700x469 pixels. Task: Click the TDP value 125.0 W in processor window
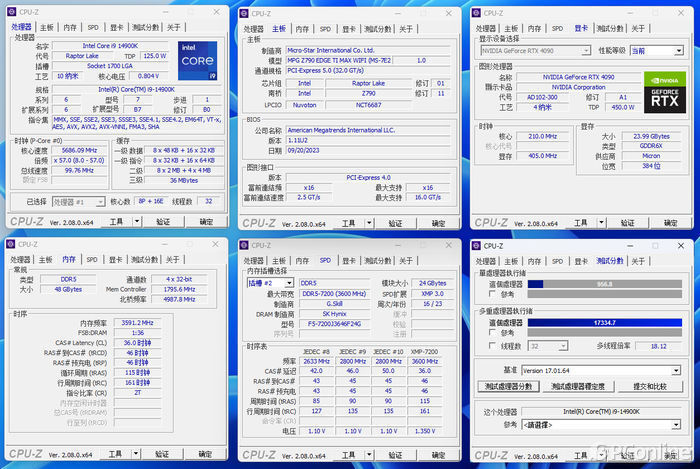tap(154, 56)
